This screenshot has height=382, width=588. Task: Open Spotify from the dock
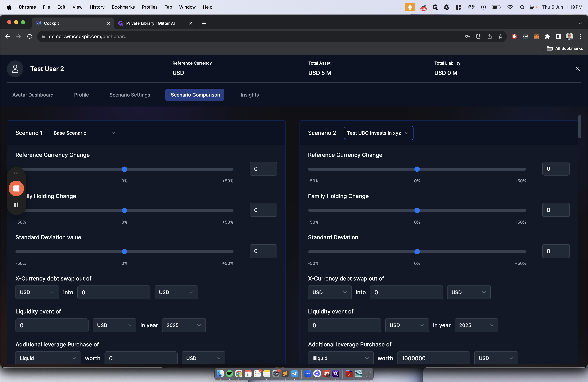pos(229,374)
